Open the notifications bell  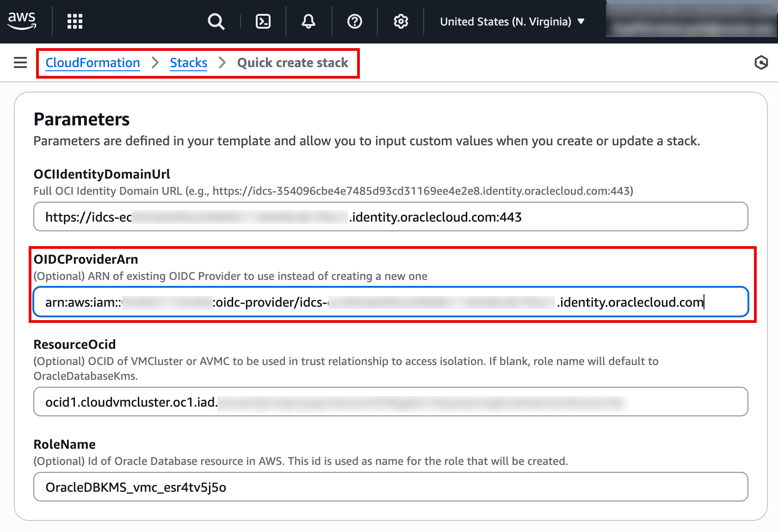(309, 21)
